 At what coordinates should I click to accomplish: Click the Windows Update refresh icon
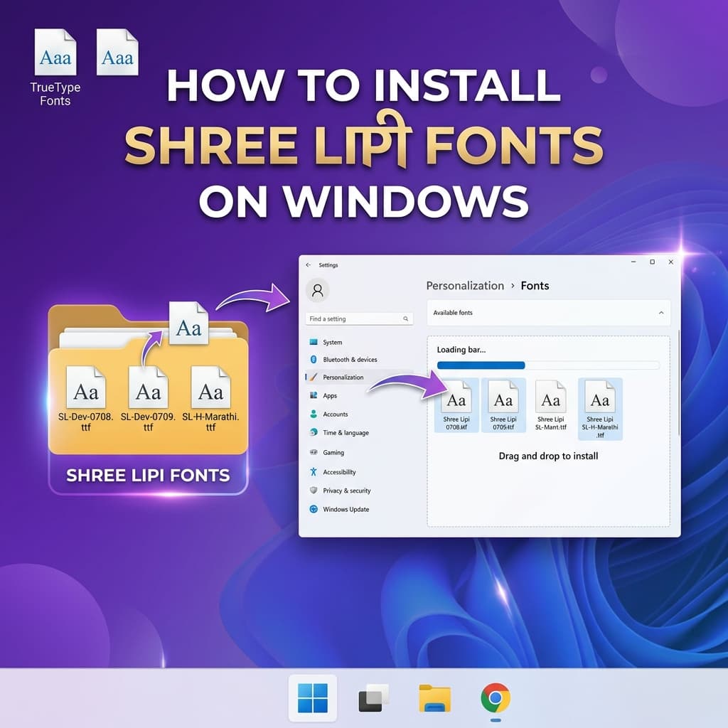click(314, 509)
